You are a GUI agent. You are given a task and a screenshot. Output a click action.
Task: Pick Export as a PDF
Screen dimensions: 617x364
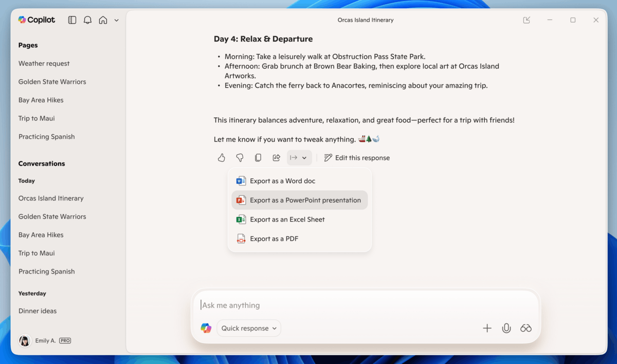pos(274,239)
